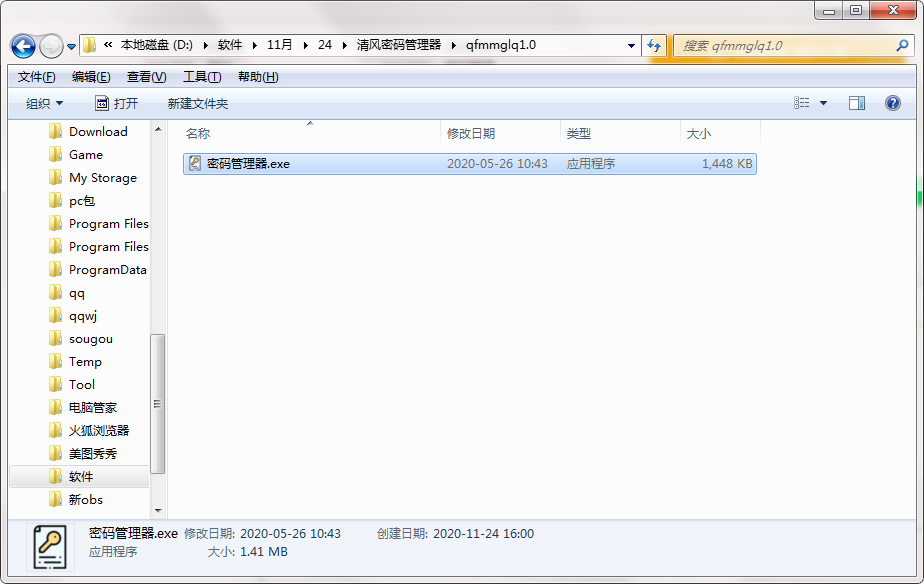Select the Temp folder

point(85,362)
